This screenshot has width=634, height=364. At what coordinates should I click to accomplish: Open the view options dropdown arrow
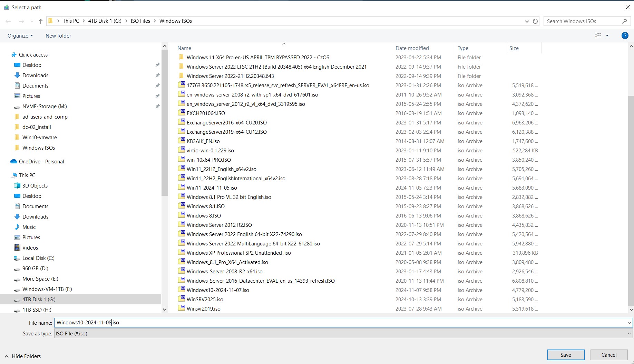pyautogui.click(x=607, y=36)
